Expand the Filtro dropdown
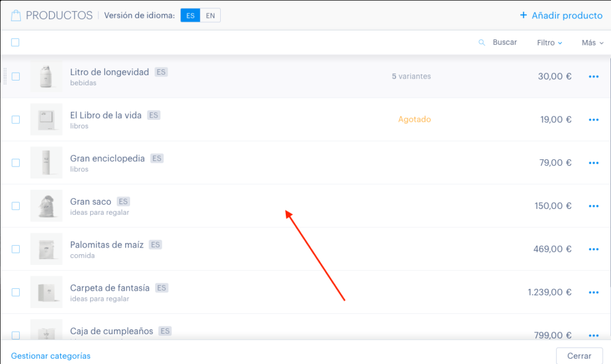The image size is (611, 364). click(550, 43)
